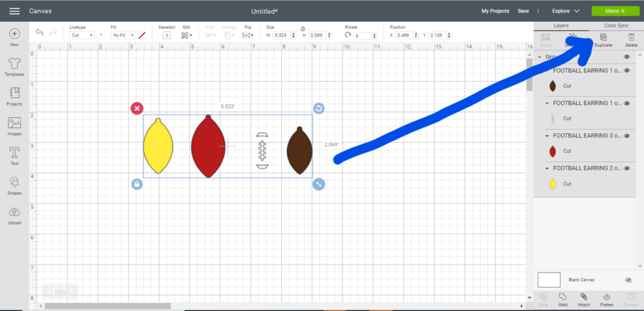The height and width of the screenshot is (311, 644).
Task: Click the horizontal canvas scrollbar
Action: point(108,306)
